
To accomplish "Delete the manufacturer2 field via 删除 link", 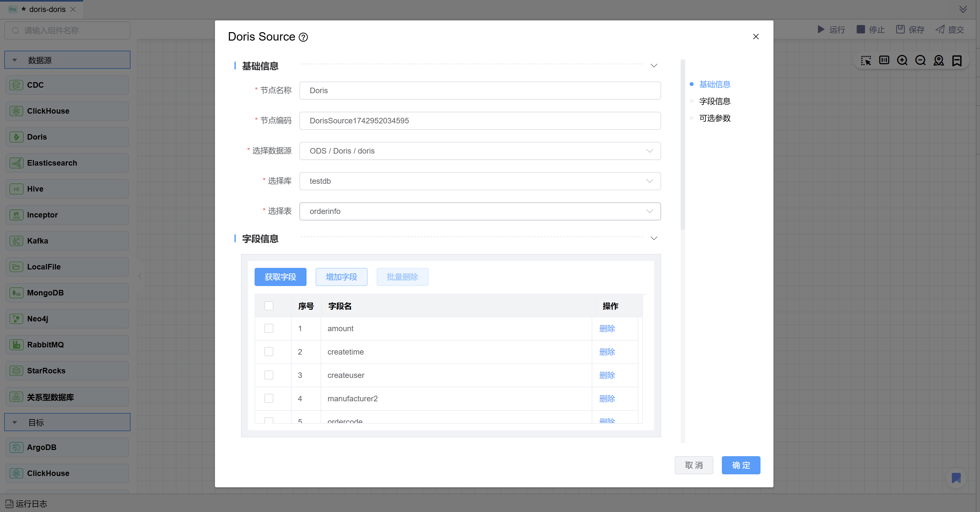I will (607, 399).
